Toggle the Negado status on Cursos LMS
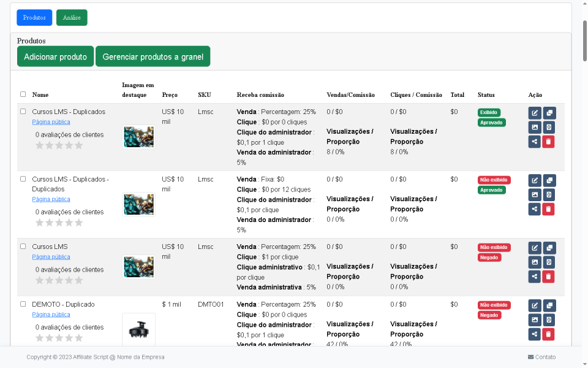This screenshot has height=368, width=588. click(x=489, y=257)
